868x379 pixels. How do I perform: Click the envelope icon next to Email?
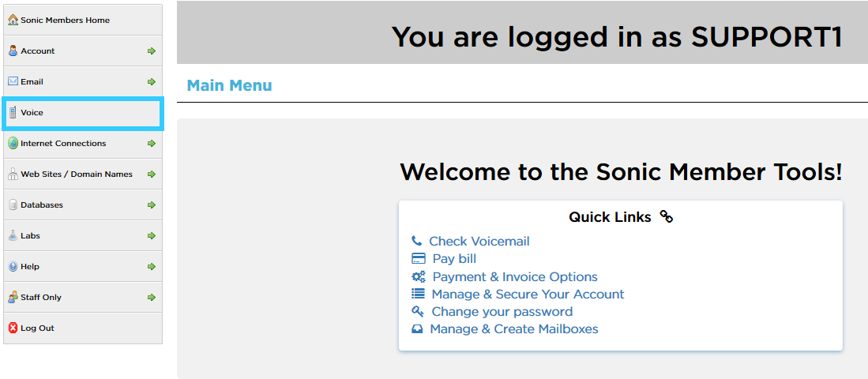pos(13,81)
